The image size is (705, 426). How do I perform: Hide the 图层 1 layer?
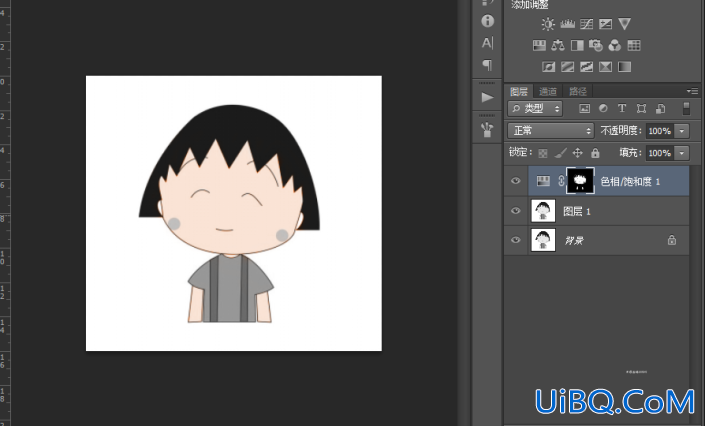click(516, 211)
